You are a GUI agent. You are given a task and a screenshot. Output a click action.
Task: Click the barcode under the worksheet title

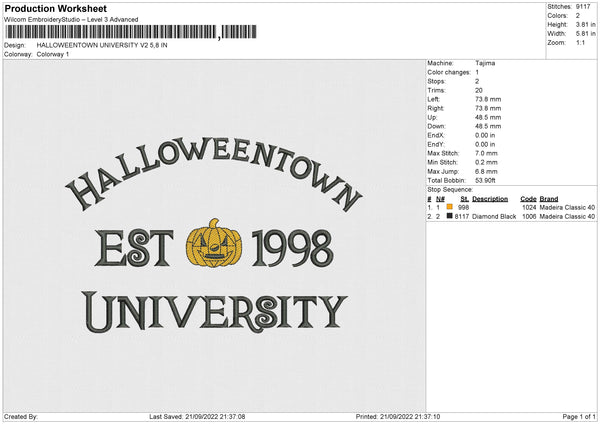[130, 32]
